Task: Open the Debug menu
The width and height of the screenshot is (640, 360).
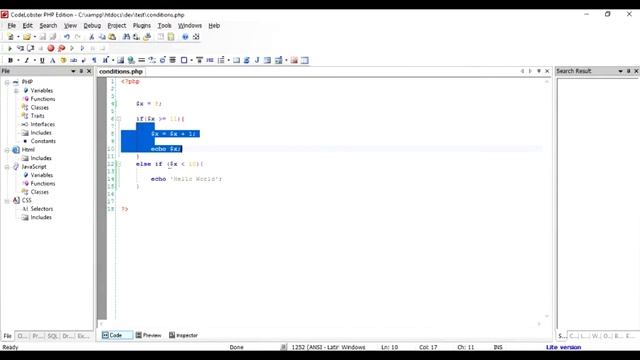Action: [x=92, y=25]
